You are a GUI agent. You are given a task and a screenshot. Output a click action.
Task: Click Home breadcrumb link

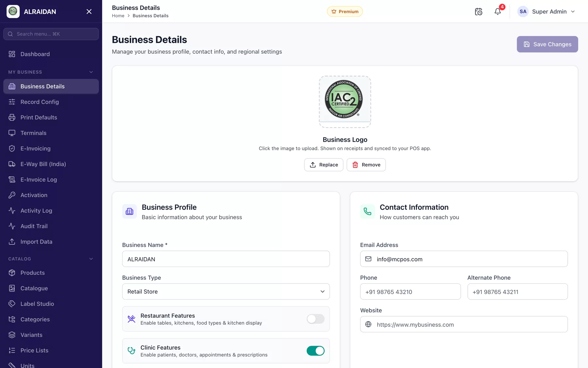tap(118, 16)
